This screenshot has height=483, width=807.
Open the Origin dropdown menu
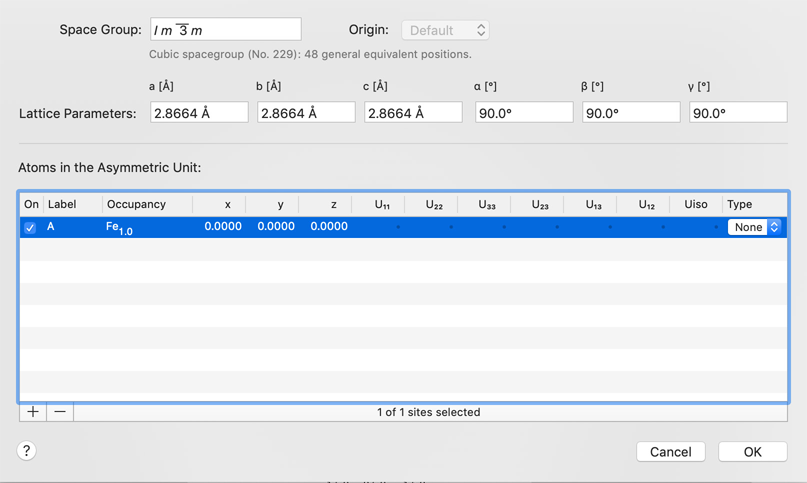point(445,30)
